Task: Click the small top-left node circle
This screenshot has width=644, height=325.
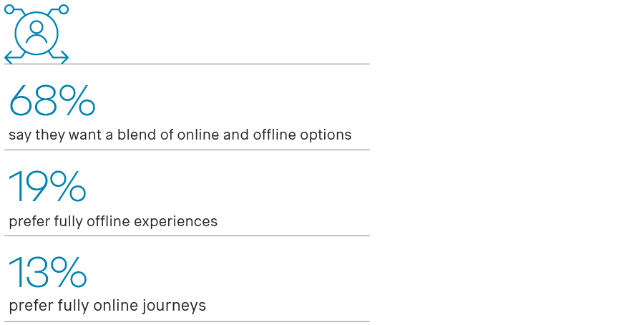Action: click(x=9, y=9)
